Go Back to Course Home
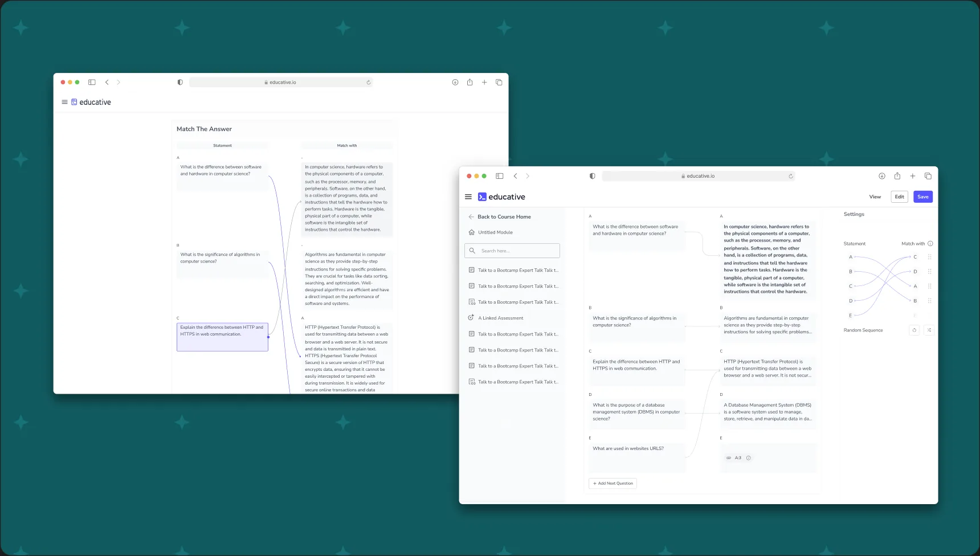980x556 pixels. (500, 217)
